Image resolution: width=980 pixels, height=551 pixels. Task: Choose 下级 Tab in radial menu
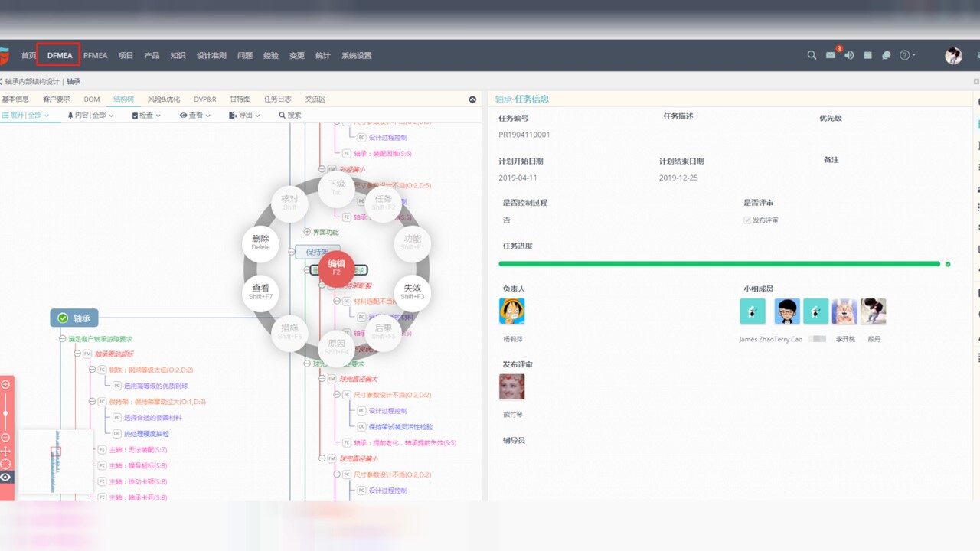tap(336, 187)
